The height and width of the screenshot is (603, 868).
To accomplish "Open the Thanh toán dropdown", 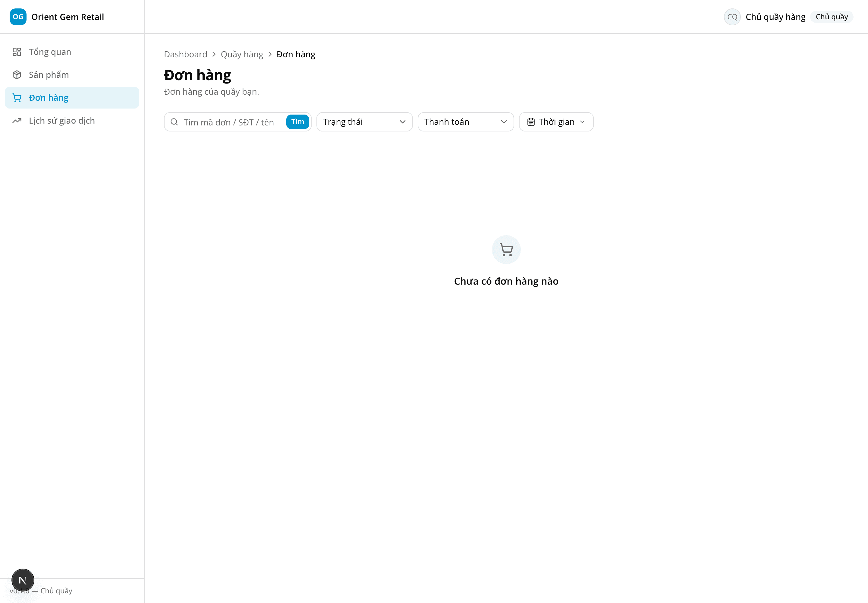I will pyautogui.click(x=465, y=122).
